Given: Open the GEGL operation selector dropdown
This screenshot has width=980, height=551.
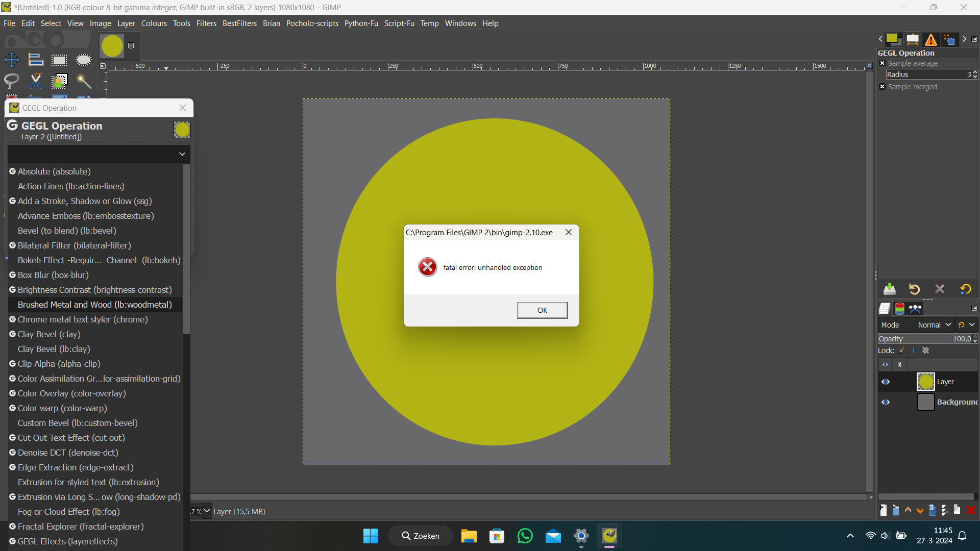Looking at the screenshot, I should [99, 154].
